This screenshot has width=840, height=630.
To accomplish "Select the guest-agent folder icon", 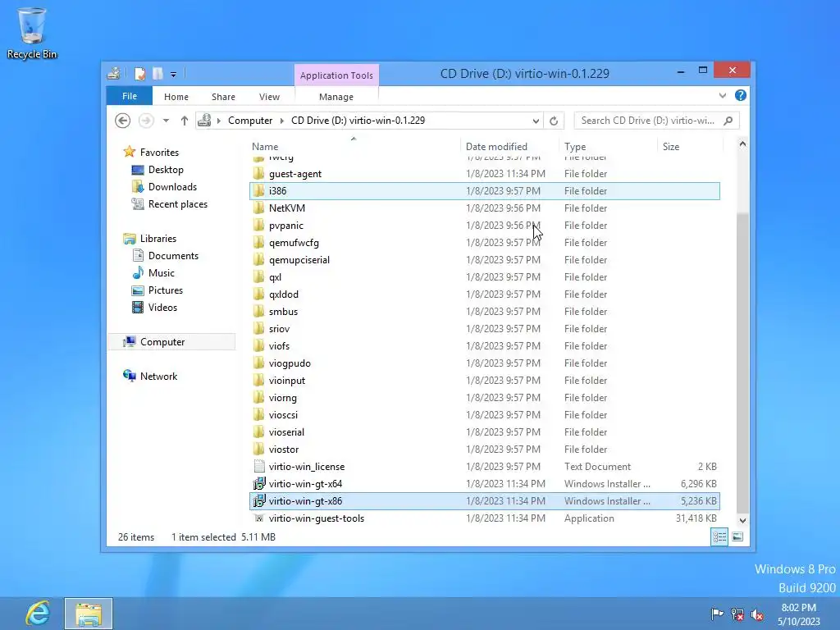I will point(258,174).
